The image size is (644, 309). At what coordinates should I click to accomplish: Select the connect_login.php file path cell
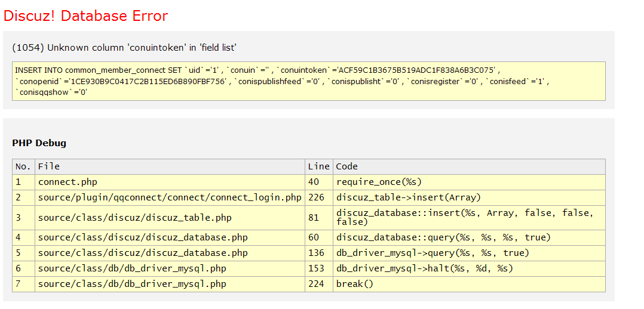pyautogui.click(x=170, y=197)
